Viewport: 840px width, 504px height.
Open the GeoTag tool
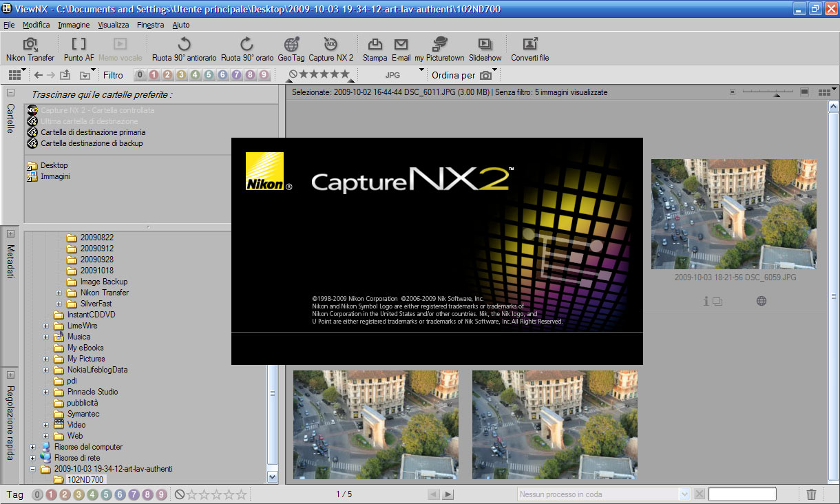(291, 50)
